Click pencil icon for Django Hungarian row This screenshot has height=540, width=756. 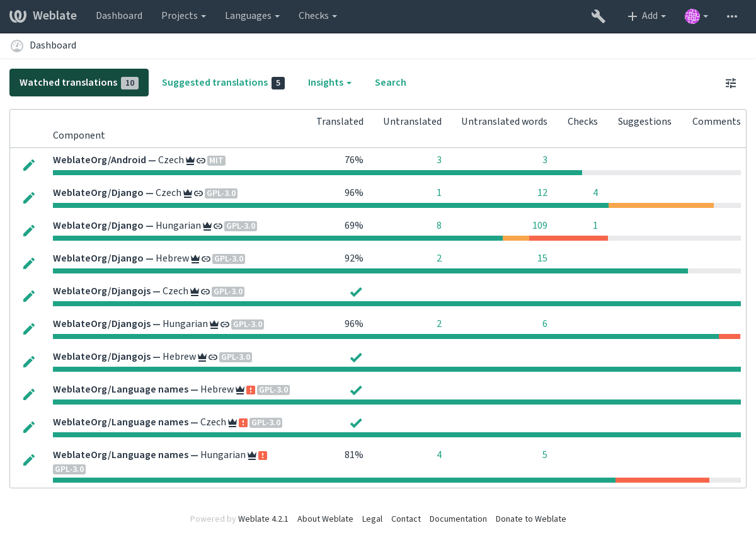(29, 231)
